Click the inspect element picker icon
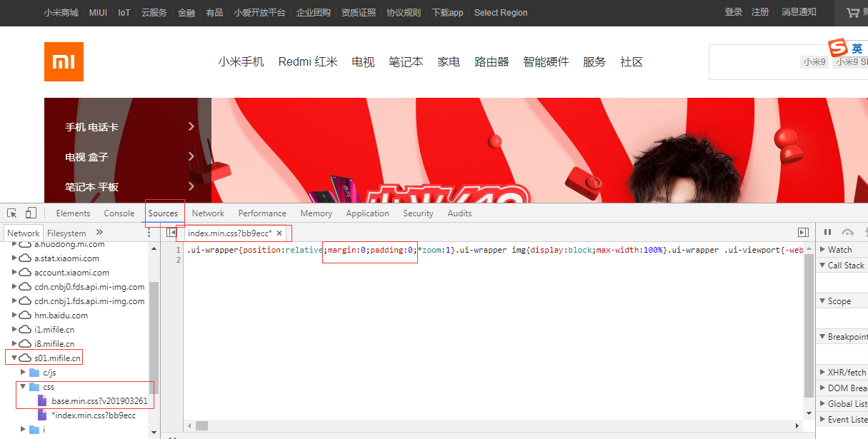Image resolution: width=868 pixels, height=439 pixels. 12,213
